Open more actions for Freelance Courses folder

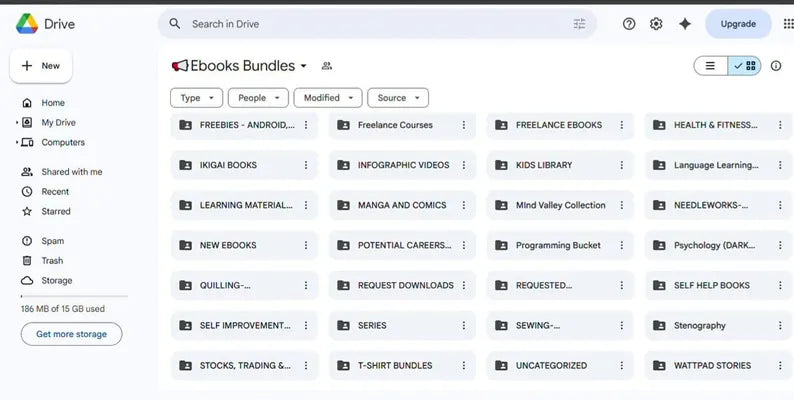pos(464,125)
